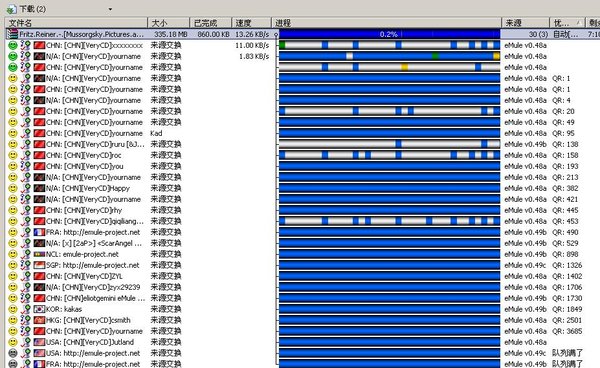Click the source speed 1.83 KB/s
Viewport: 600px width, 368px height.
click(254, 56)
